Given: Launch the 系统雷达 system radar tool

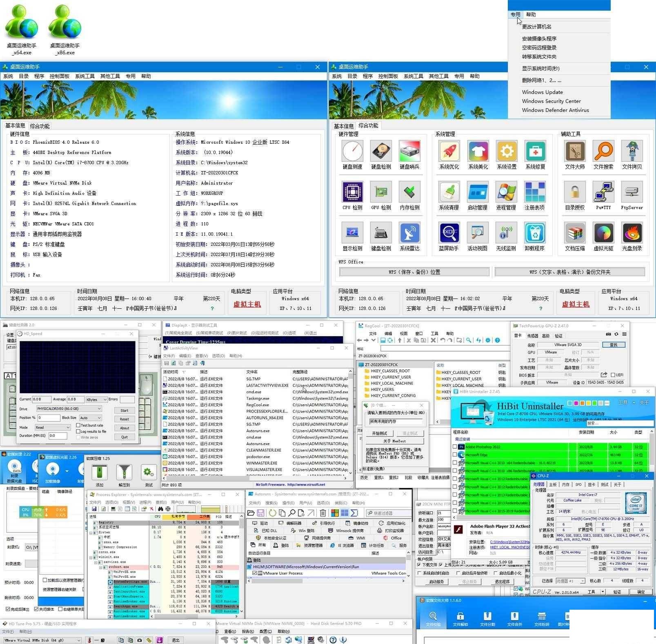Looking at the screenshot, I should click(409, 233).
